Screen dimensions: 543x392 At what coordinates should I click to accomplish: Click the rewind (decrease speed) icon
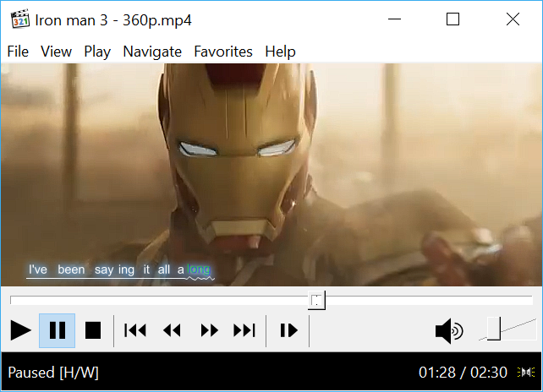pos(172,330)
